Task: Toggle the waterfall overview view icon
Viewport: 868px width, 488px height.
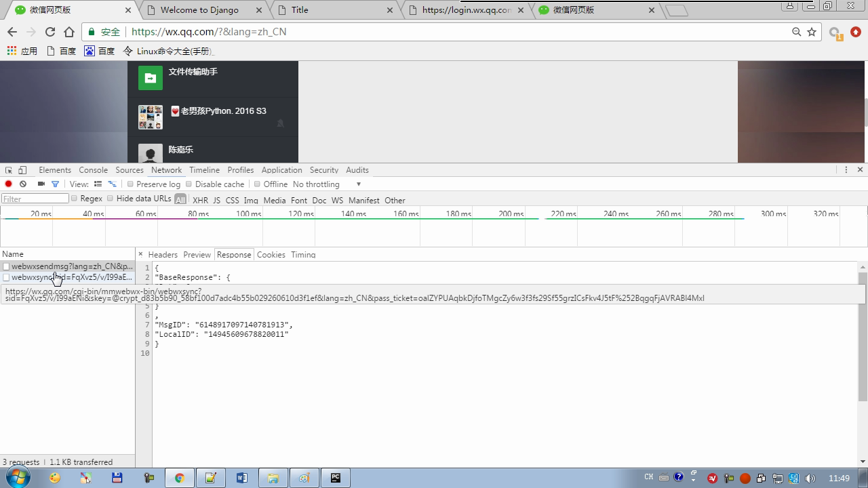Action: point(113,184)
